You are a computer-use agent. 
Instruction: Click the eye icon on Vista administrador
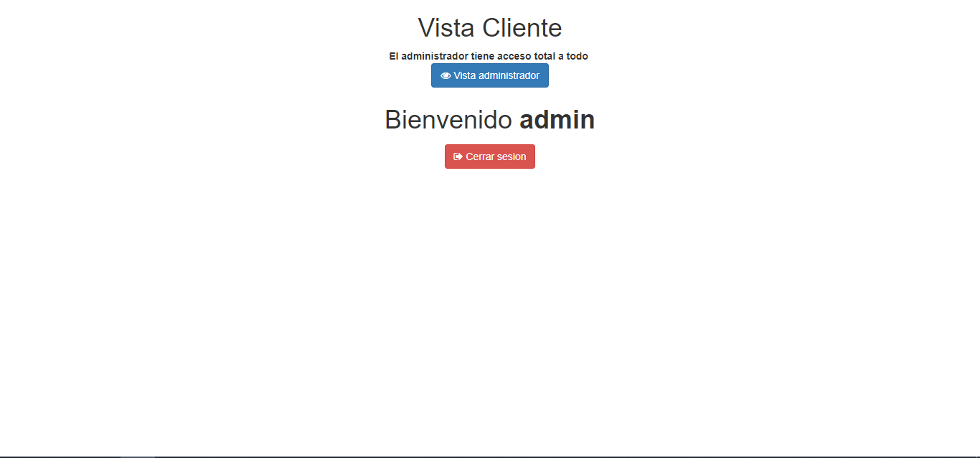click(446, 75)
